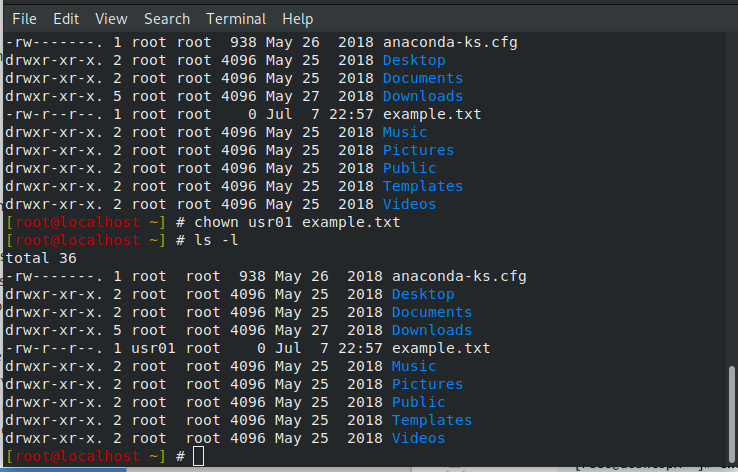The width and height of the screenshot is (738, 472).
Task: Click the usr01 owner name of example.txt
Action: 153,348
